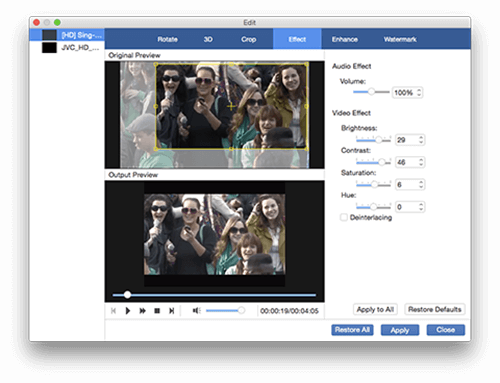Screen dimensions: 500x383
Task: Click the Restore All button
Action: pyautogui.click(x=352, y=330)
